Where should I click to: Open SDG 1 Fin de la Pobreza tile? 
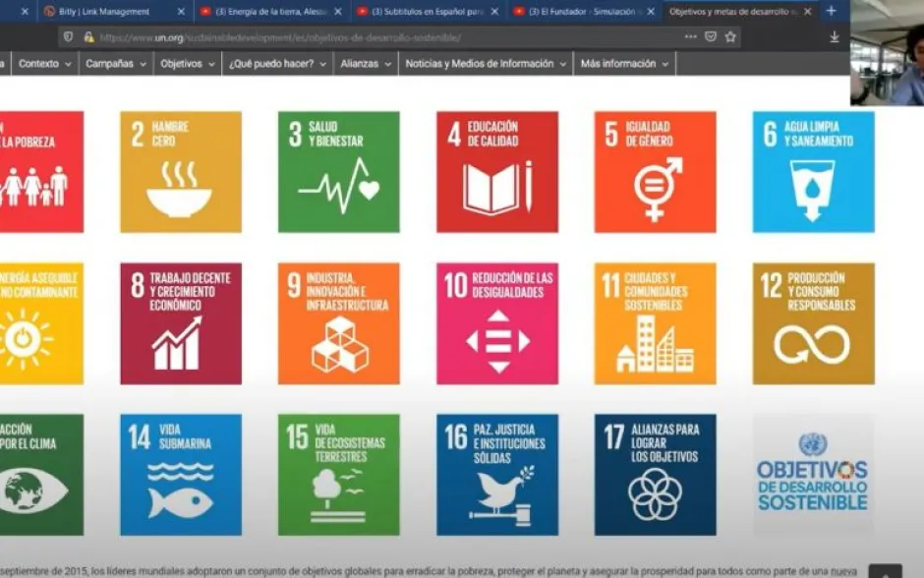42,172
